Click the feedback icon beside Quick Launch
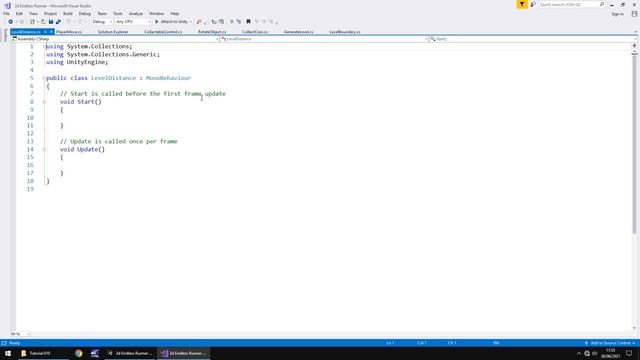The height and width of the screenshot is (360, 640). click(x=533, y=4)
